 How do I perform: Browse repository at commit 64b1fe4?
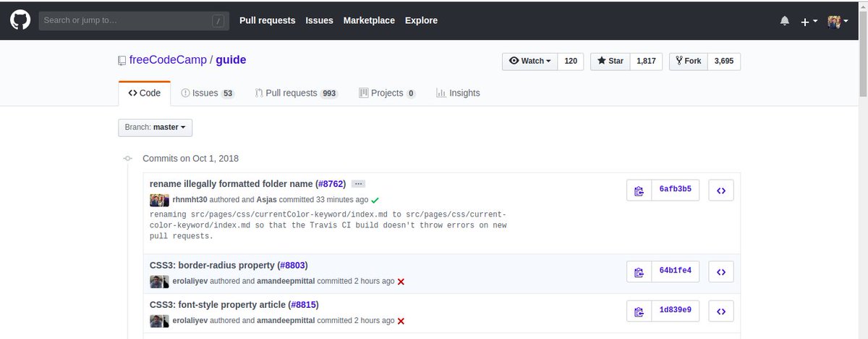click(x=721, y=272)
